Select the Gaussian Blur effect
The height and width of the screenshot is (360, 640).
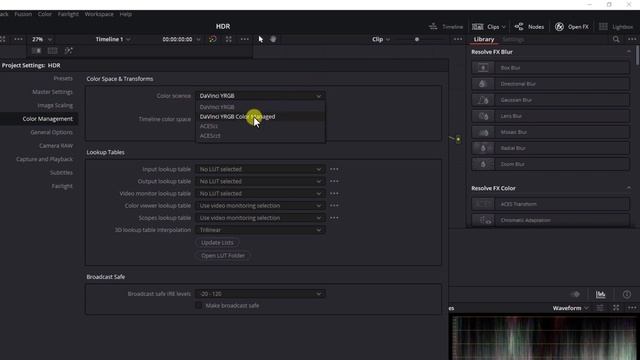tap(550, 100)
